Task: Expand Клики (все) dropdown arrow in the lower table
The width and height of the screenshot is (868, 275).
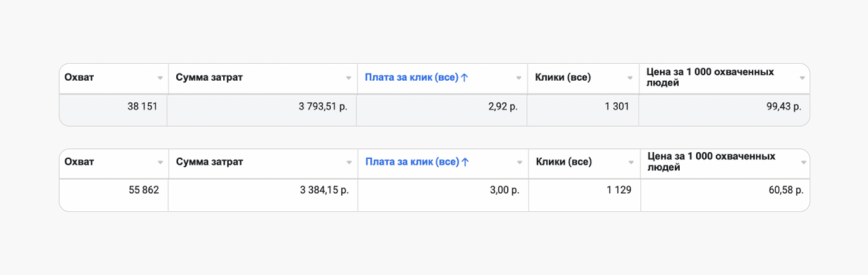Action: click(x=631, y=163)
